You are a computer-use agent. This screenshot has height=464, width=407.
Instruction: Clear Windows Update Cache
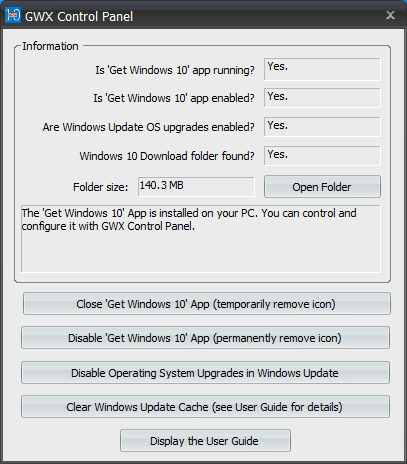point(205,407)
